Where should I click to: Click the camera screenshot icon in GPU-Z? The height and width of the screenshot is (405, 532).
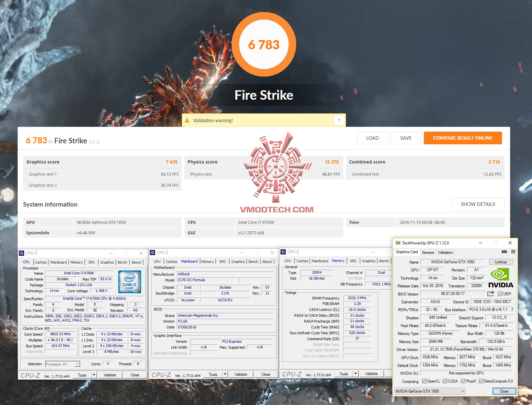tap(504, 252)
